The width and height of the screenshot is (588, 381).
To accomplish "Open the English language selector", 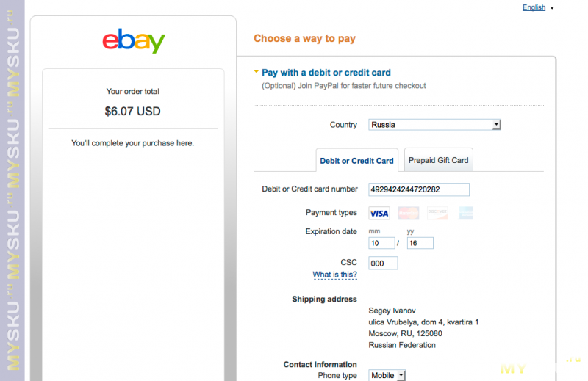I will pyautogui.click(x=537, y=7).
